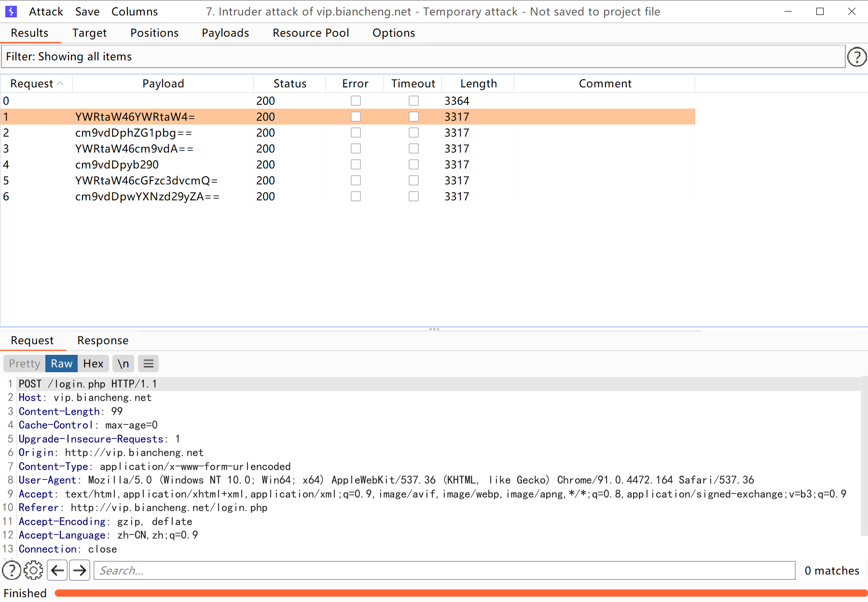Select payload YWRtaW46cGFzc3dvcmQ= row
The width and height of the screenshot is (868, 602).
tap(347, 180)
